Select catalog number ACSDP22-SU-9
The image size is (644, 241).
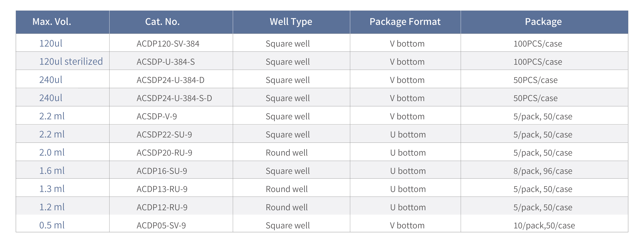click(164, 135)
